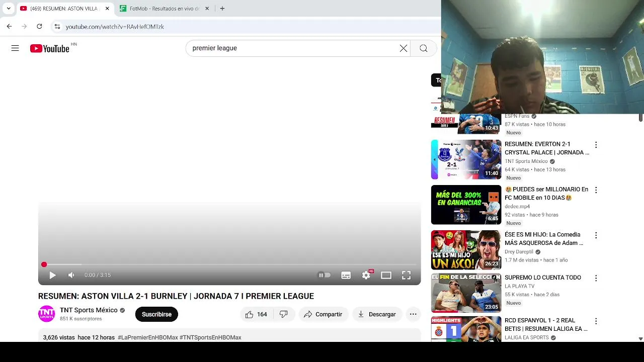This screenshot has width=644, height=362.
Task: Download the video via Descargar button
Action: pos(377,314)
